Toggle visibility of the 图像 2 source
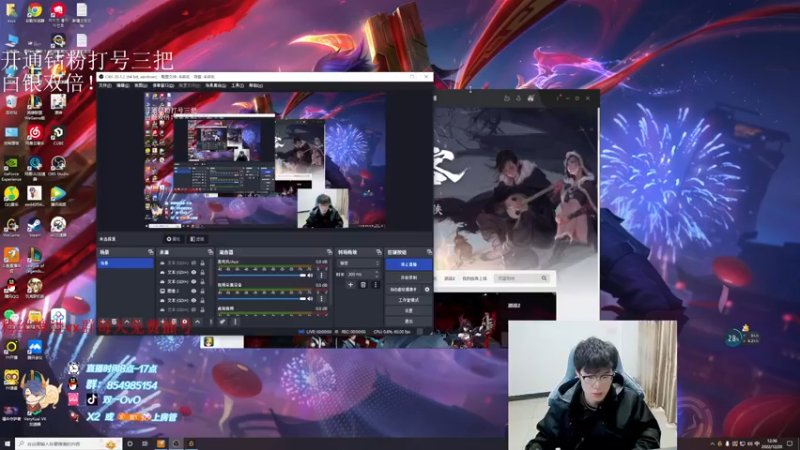Image resolution: width=800 pixels, height=450 pixels. point(193,291)
